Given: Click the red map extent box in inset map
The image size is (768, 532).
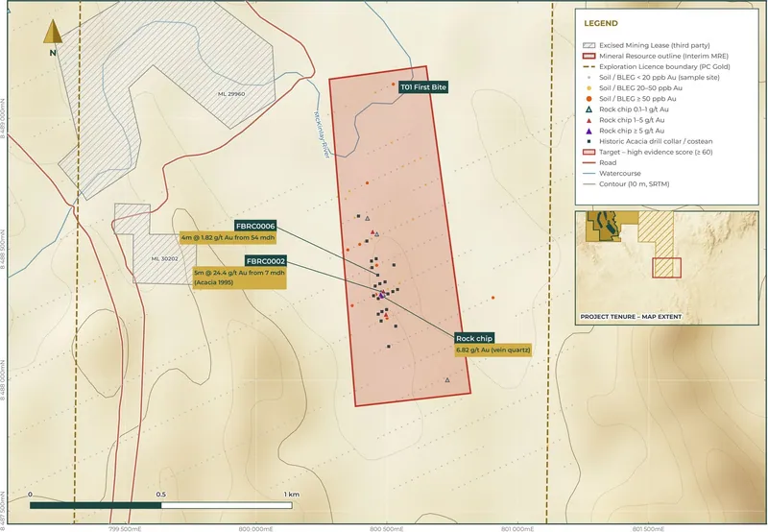Looking at the screenshot, I should tap(666, 268).
